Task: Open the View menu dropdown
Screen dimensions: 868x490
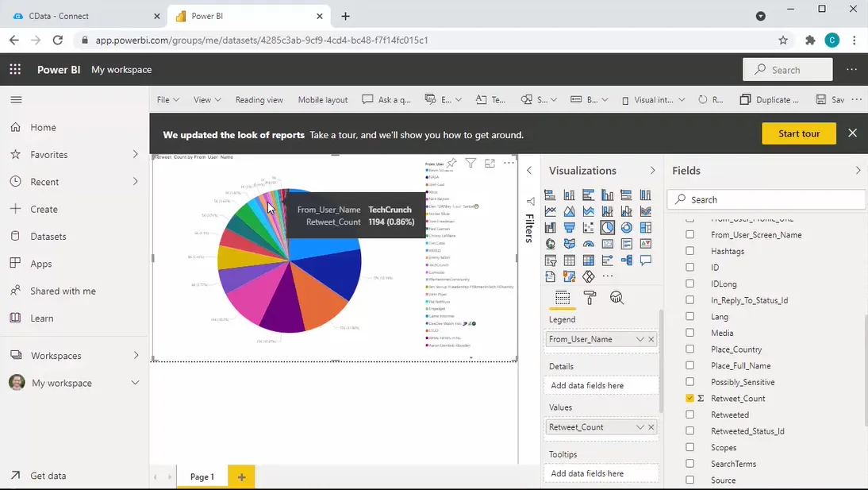Action: pyautogui.click(x=205, y=99)
